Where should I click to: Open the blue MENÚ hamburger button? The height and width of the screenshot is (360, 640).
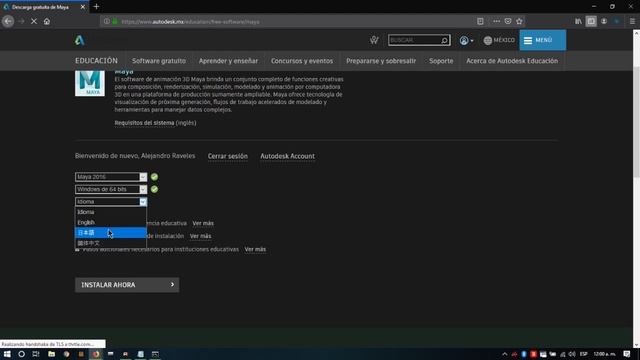click(x=542, y=40)
